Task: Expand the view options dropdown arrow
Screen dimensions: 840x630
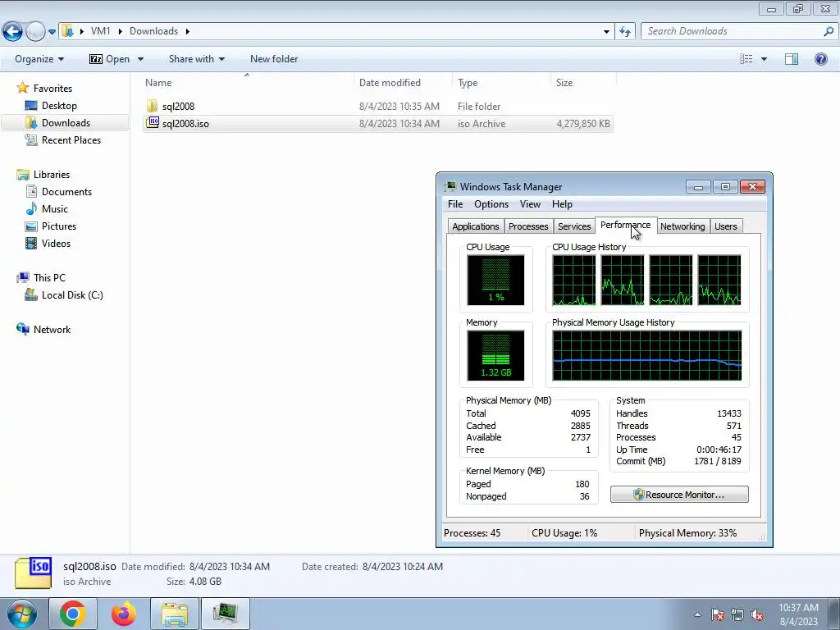Action: [764, 59]
